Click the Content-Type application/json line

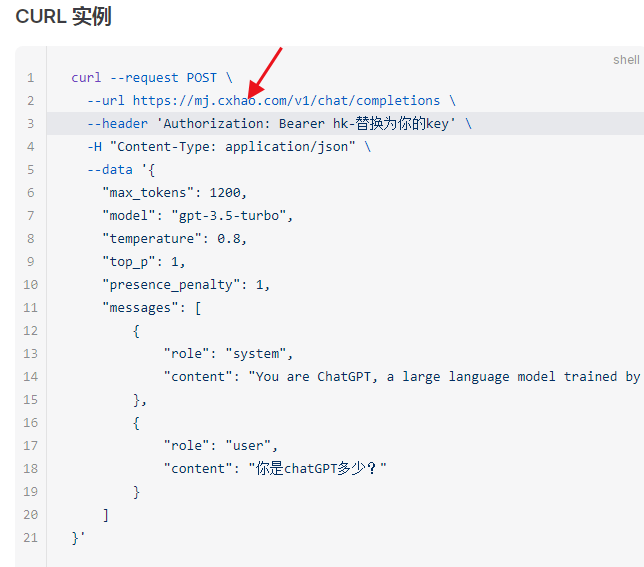(x=229, y=147)
